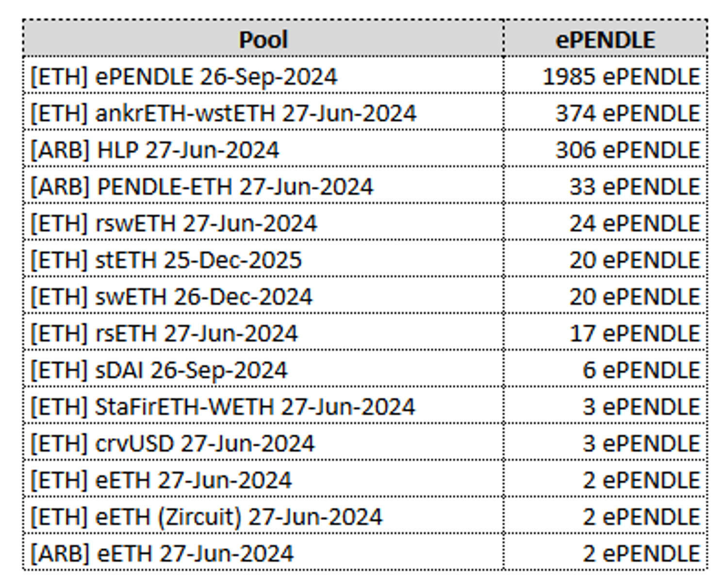The height and width of the screenshot is (587, 728).
Task: Select the stETH 25-Dec-2025 pool cell
Action: 166,260
